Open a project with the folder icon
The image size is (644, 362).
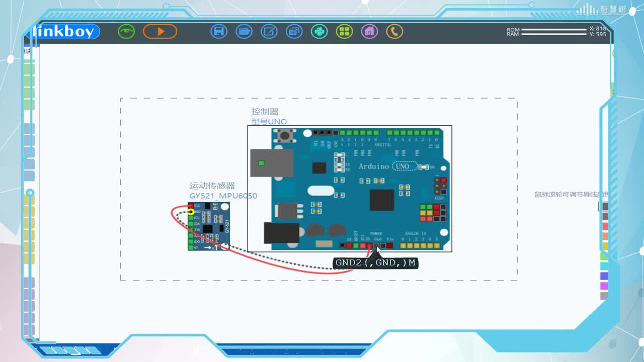(x=244, y=32)
